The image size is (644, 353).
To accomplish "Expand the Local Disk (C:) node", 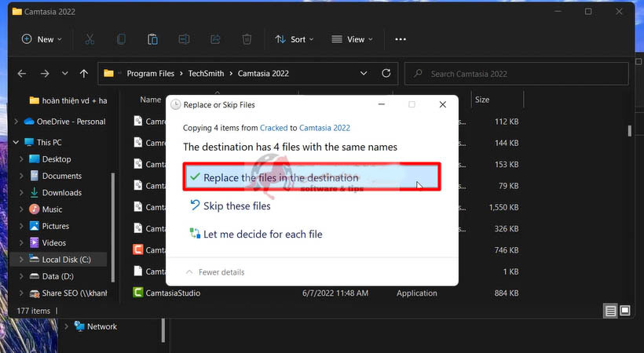I will pyautogui.click(x=21, y=260).
